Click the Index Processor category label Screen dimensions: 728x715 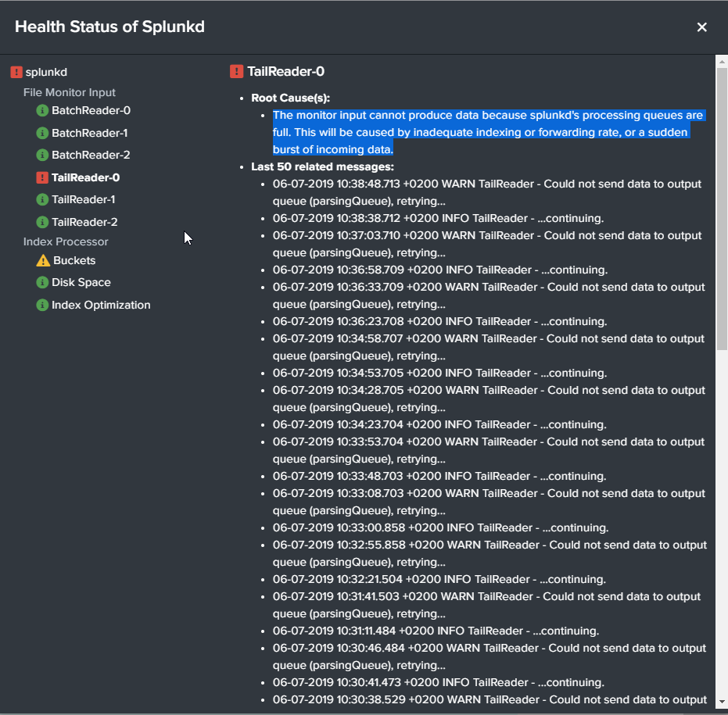coord(66,241)
